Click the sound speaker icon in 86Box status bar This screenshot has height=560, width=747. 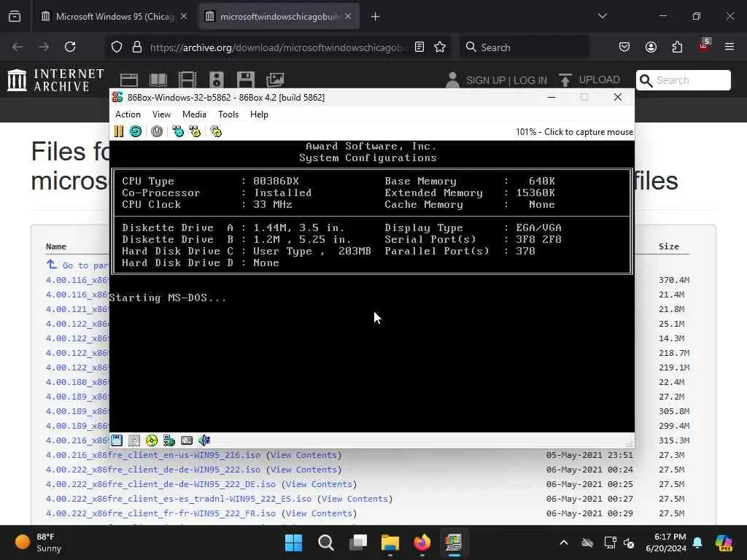[x=204, y=440]
